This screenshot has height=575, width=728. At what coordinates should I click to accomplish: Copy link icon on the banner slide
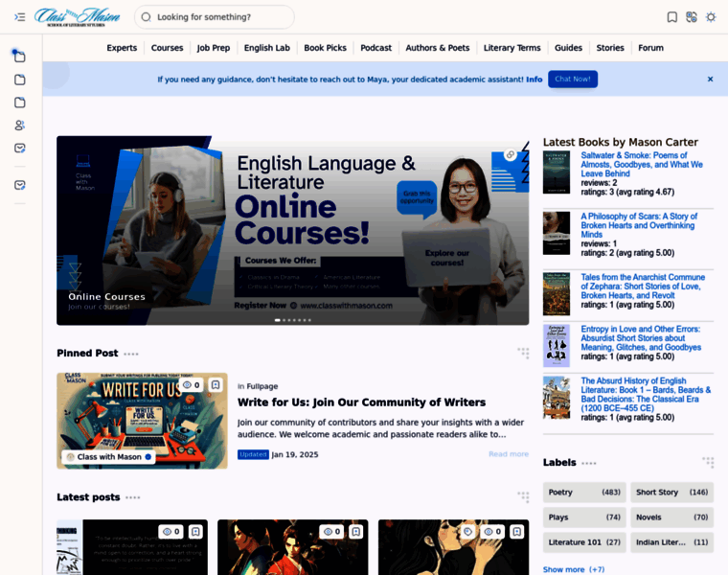point(511,154)
